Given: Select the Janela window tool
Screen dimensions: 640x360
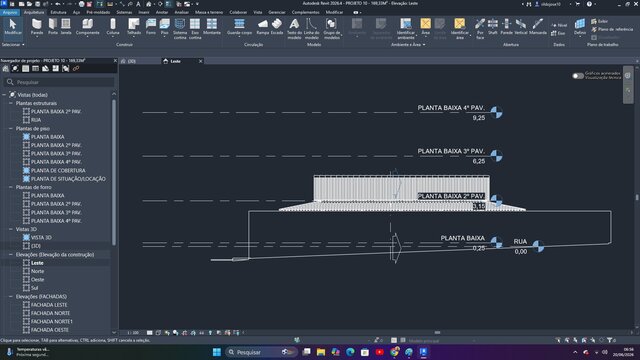Looking at the screenshot, I should coord(66,27).
